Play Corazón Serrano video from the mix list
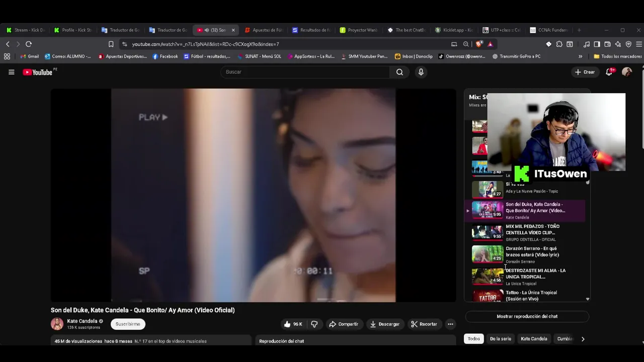 pos(526,254)
